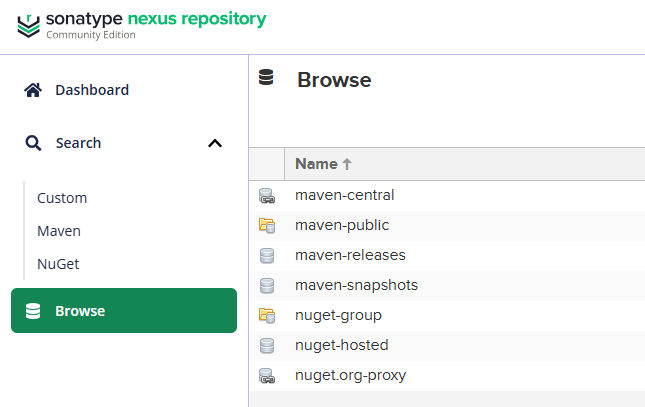The height and width of the screenshot is (407, 645).
Task: Click the maven-public group folder icon
Action: click(267, 226)
